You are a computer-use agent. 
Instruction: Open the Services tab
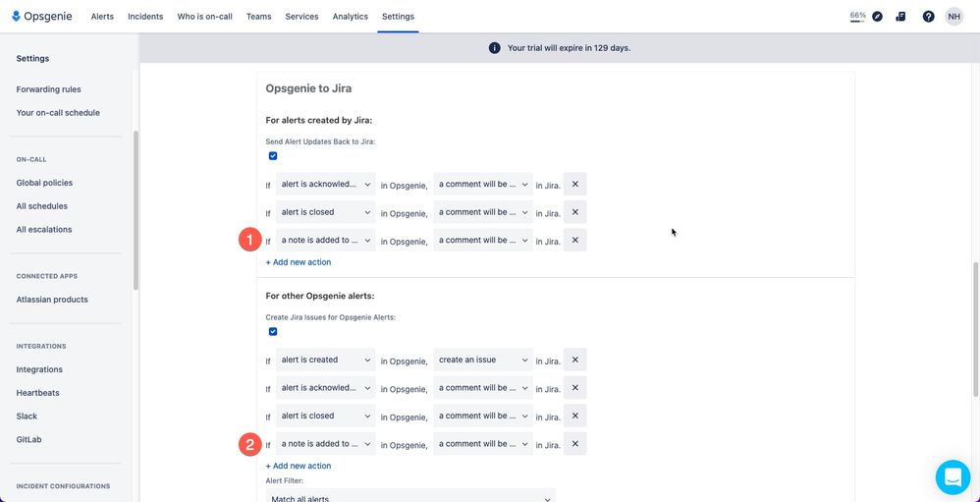pyautogui.click(x=301, y=17)
